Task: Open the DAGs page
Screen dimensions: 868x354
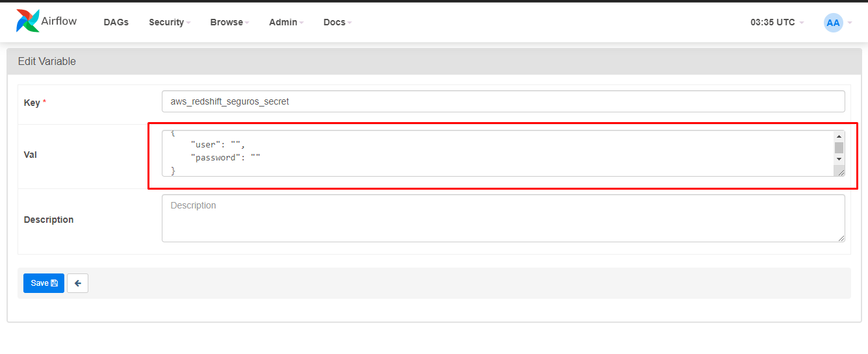Action: coord(116,22)
